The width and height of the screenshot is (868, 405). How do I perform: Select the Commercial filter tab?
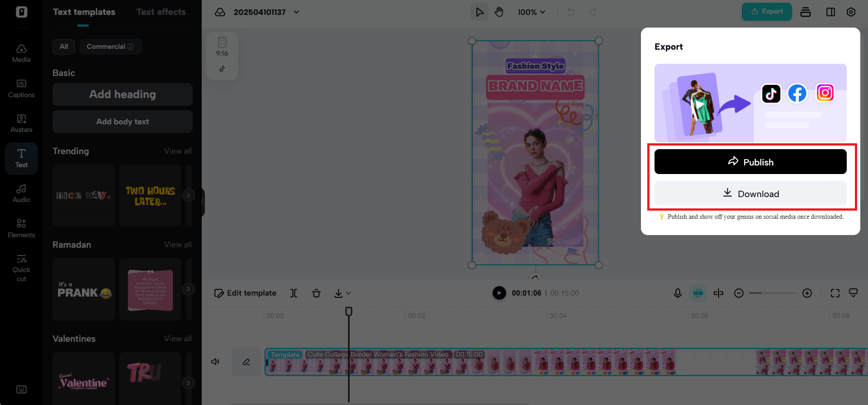[x=110, y=47]
